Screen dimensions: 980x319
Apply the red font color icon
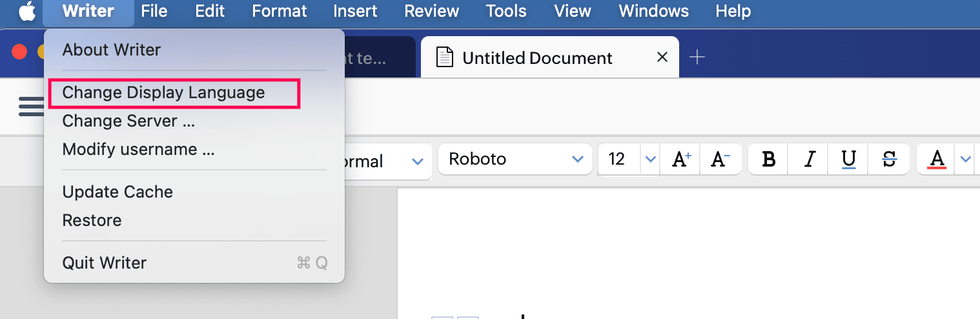(x=936, y=159)
